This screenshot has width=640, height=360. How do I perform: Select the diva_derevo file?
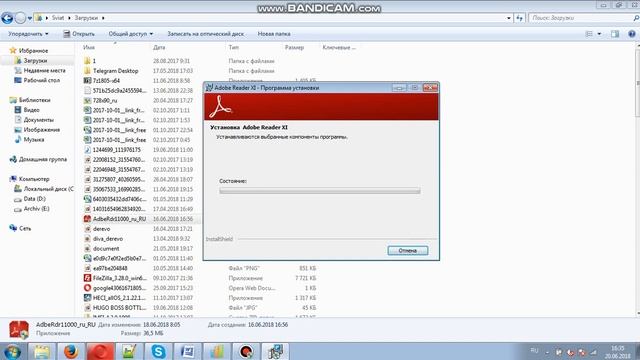pos(103,239)
